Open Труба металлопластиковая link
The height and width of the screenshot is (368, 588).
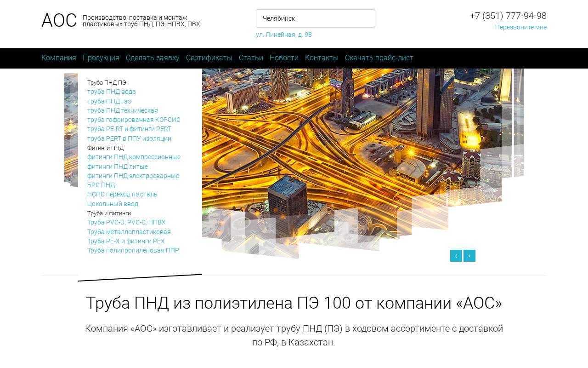[x=129, y=232]
